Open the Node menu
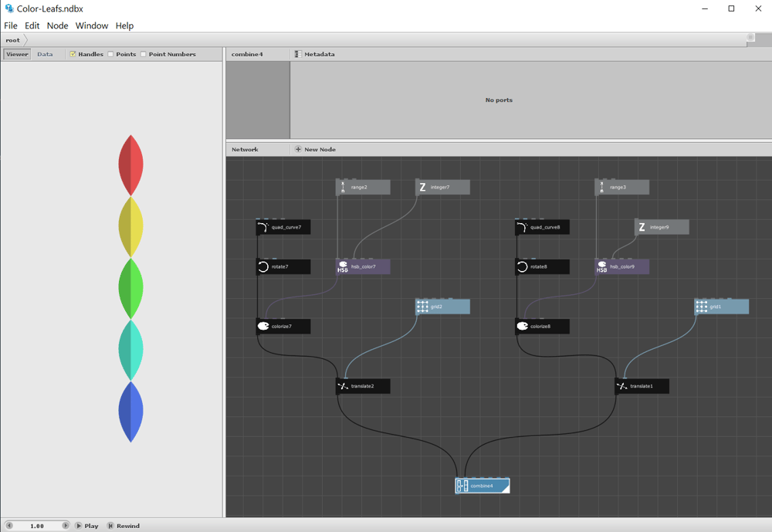The width and height of the screenshot is (772, 532). (x=58, y=25)
